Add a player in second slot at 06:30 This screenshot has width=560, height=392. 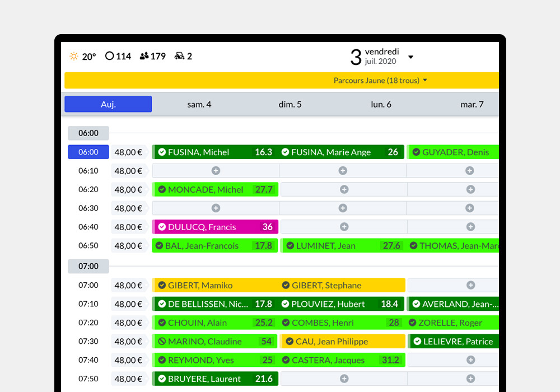[x=343, y=208]
